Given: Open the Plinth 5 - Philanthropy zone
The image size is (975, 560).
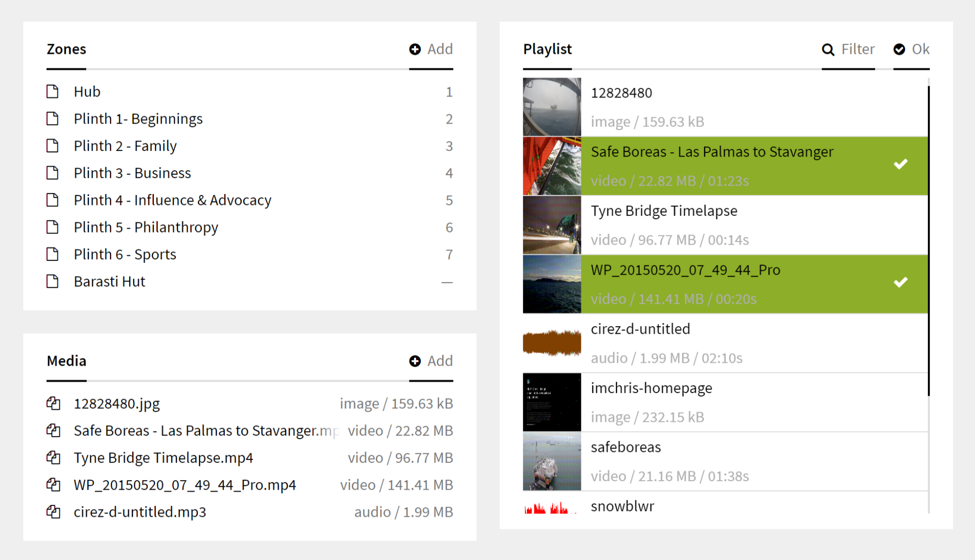Looking at the screenshot, I should coord(146,227).
